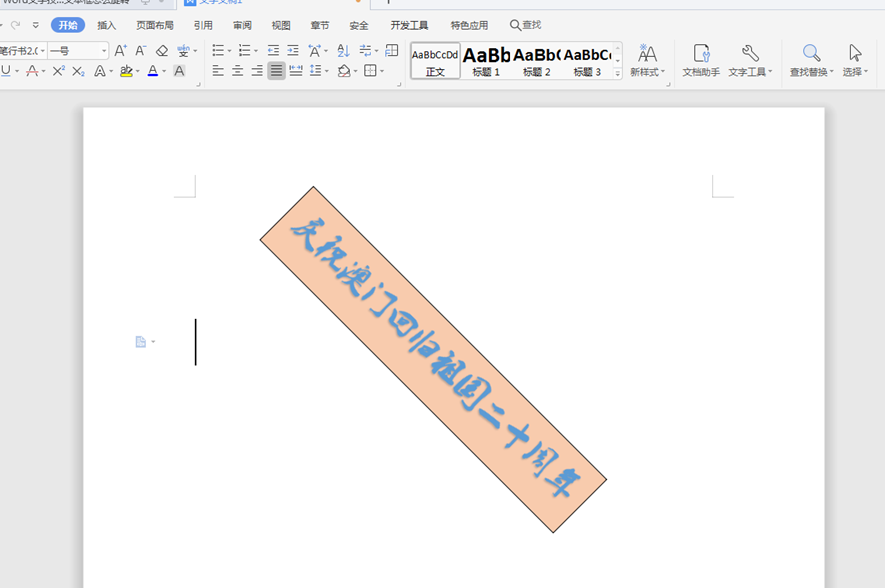Click the increase font size icon

click(x=120, y=51)
